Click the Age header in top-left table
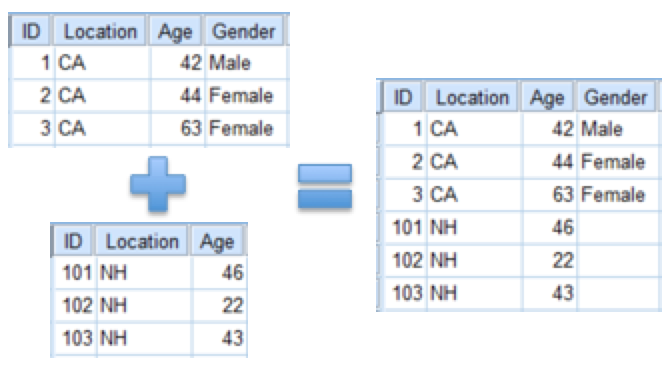The width and height of the screenshot is (672, 368). (x=175, y=31)
